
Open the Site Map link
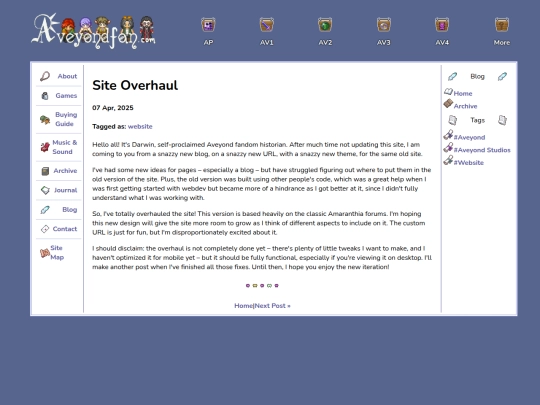tap(57, 252)
